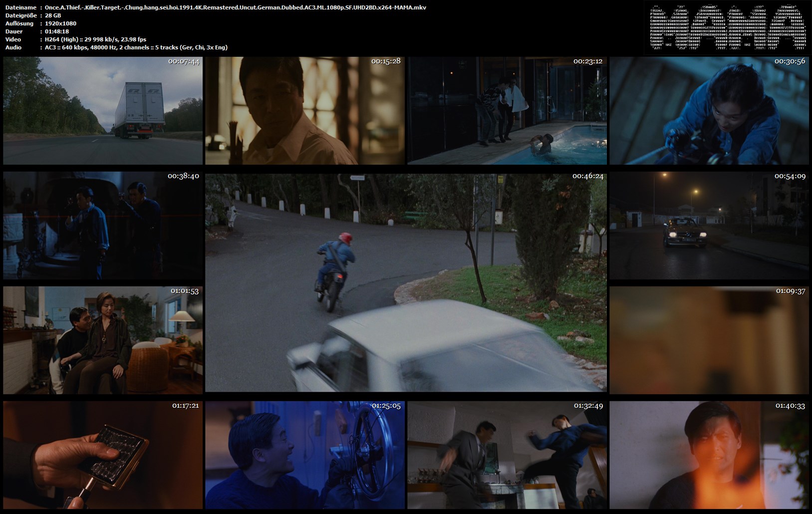This screenshot has height=514, width=812.
Task: Open the man behind flames thumbnail
Action: click(x=709, y=455)
